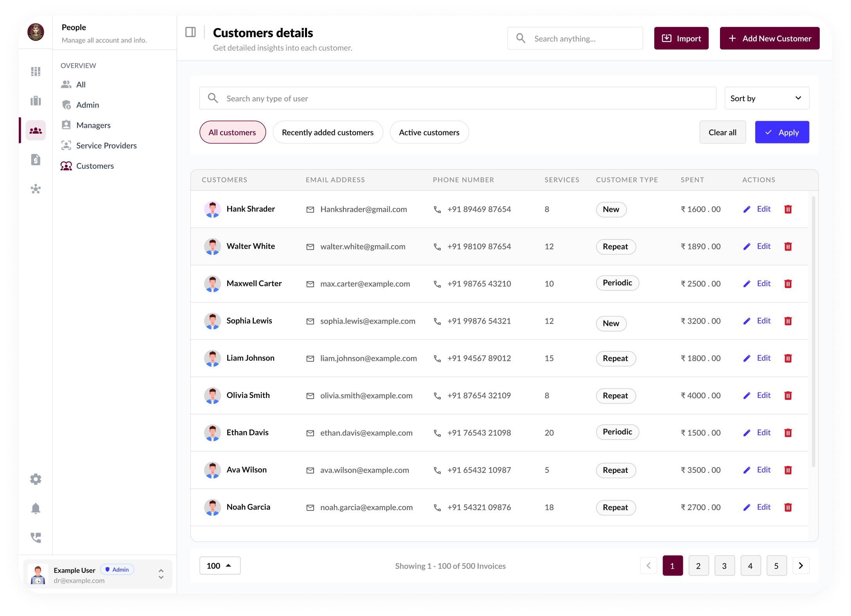Go to page 3
The image size is (851, 616).
(724, 566)
